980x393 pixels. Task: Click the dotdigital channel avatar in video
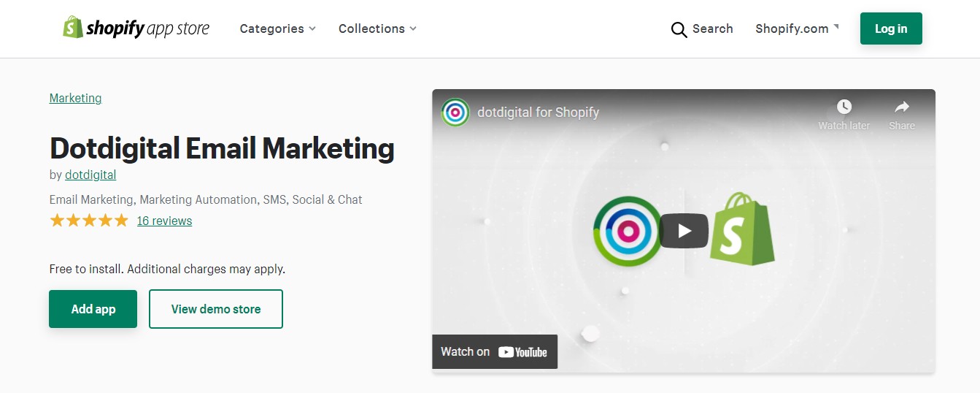pos(455,112)
